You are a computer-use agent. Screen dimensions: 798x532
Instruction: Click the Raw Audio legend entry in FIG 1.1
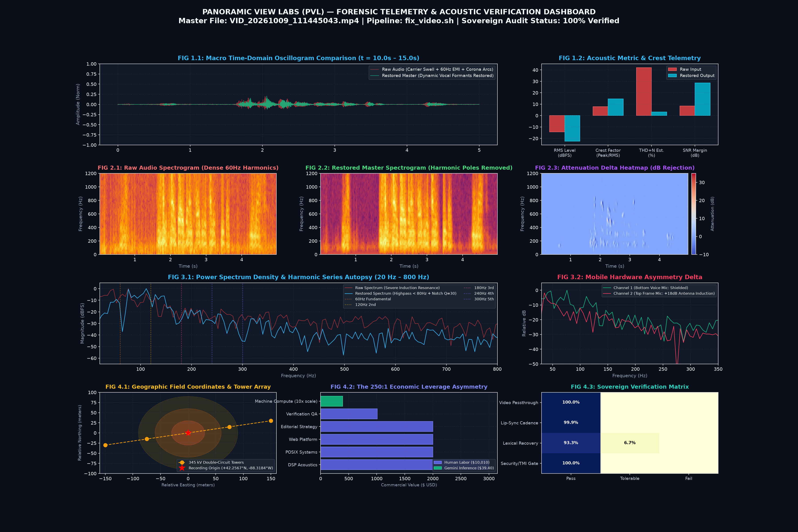(432, 69)
